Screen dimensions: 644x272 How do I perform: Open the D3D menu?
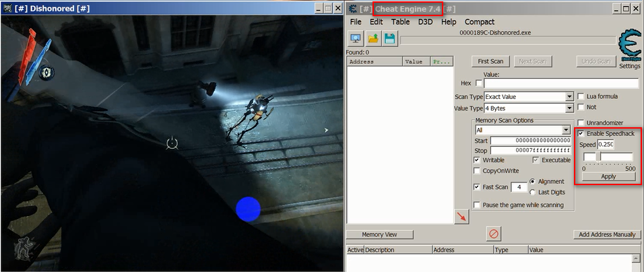coord(425,22)
